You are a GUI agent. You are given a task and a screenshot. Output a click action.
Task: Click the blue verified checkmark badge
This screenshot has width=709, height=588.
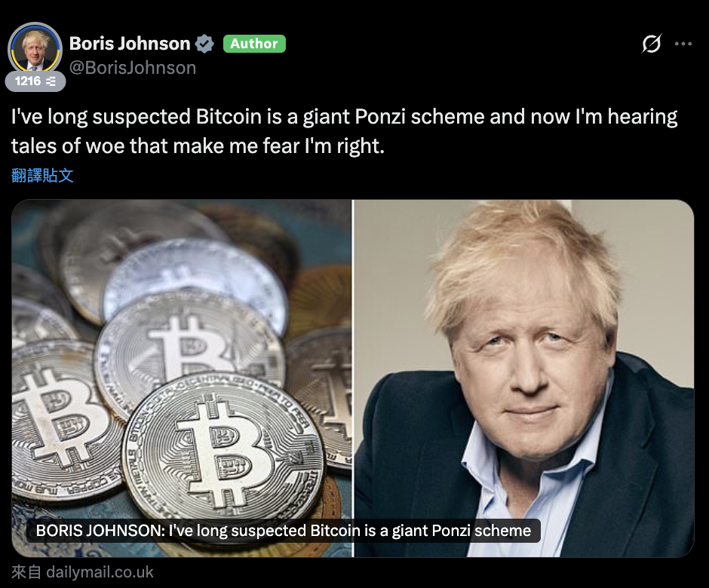coord(204,44)
